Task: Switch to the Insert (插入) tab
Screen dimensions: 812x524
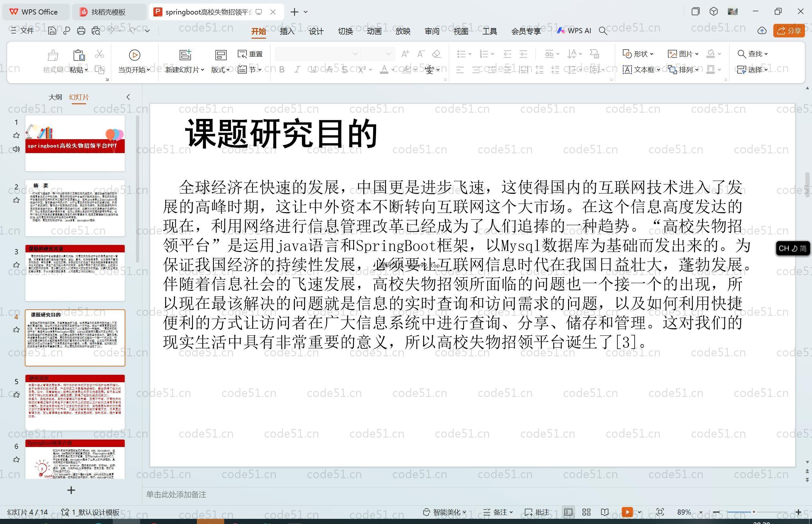Action: click(287, 31)
